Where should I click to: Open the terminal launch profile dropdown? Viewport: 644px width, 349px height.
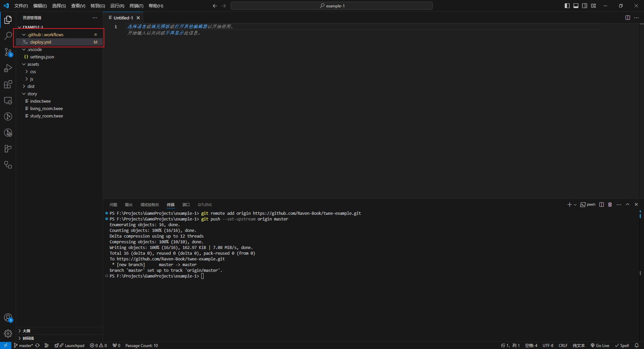click(575, 205)
